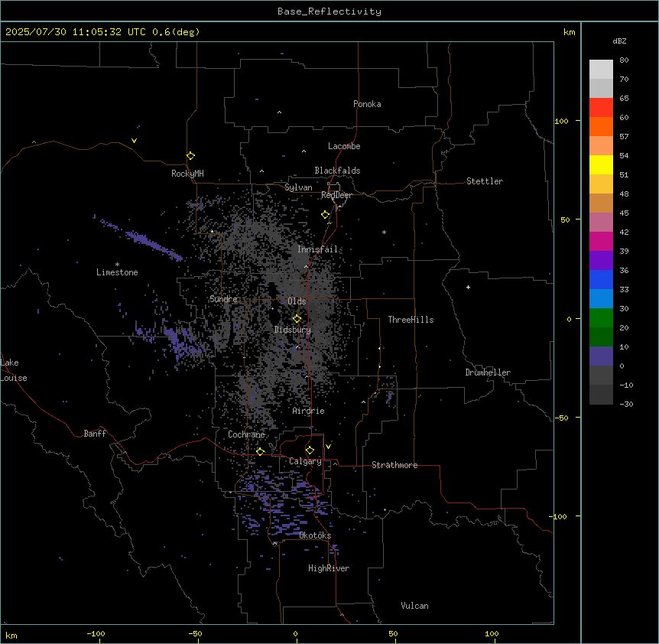
Task: Select the brown 48-45 dBZ legend swatch
Action: (601, 203)
